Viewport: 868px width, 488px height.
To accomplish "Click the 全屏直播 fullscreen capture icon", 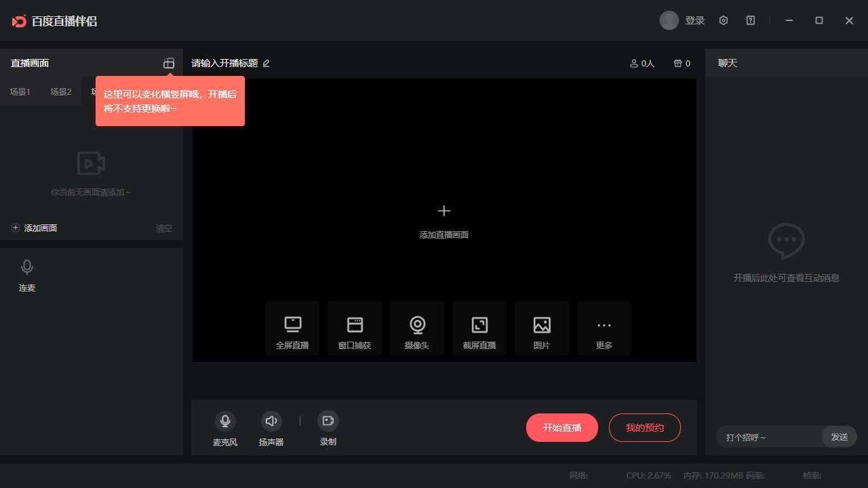I will pyautogui.click(x=292, y=329).
